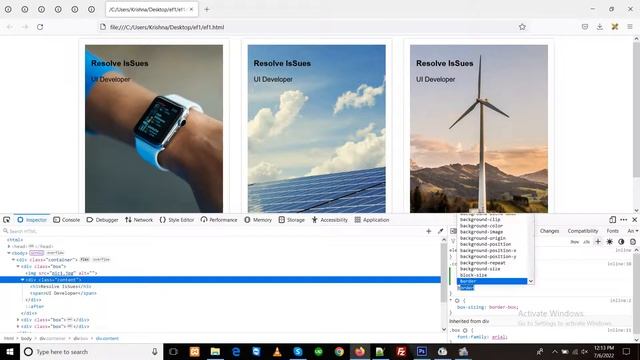The height and width of the screenshot is (360, 640).
Task: Toggle dark color scheme simulation icon
Action: [x=621, y=242]
